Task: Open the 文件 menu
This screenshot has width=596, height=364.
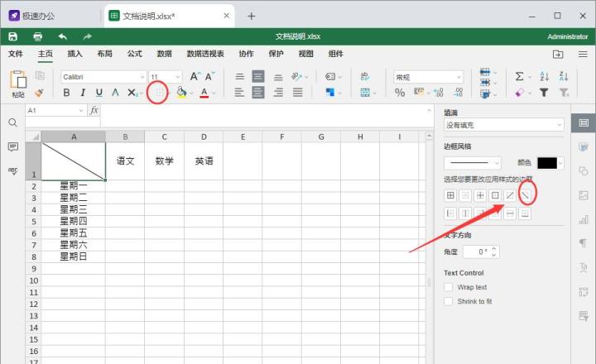Action: tap(16, 54)
